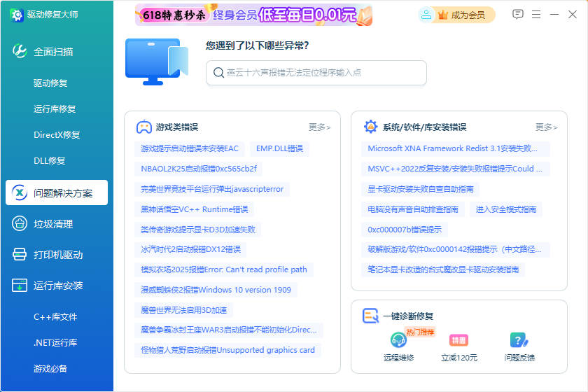Viewport: 588px width, 392px height.
Task: Open the feedback message icon in title bar
Action: tap(517, 15)
